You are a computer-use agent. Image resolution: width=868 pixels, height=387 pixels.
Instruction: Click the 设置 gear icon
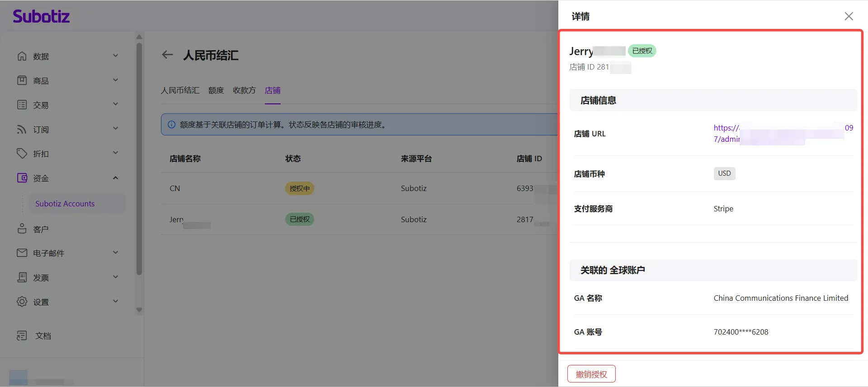pos(22,302)
